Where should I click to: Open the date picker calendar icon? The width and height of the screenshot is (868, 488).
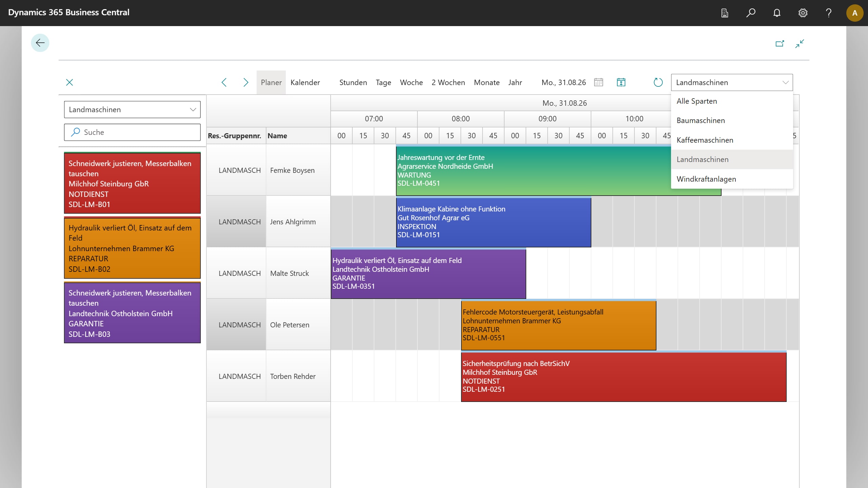(x=598, y=82)
